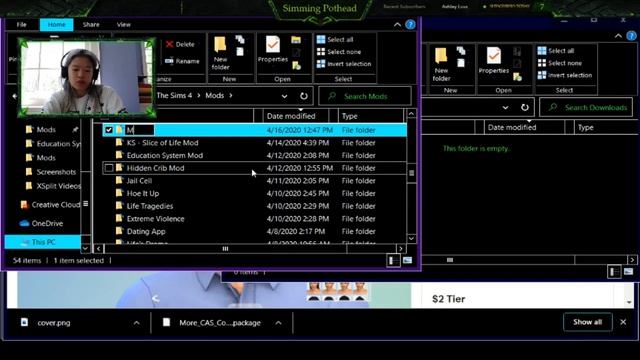Viewport: 640px width, 360px height.
Task: Open options for More_CAS_Co package download
Action: click(x=278, y=323)
